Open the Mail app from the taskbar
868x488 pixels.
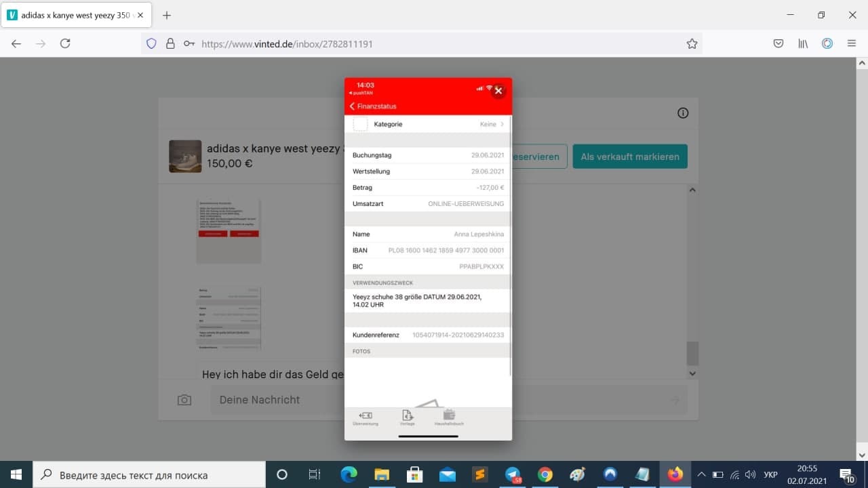click(447, 474)
